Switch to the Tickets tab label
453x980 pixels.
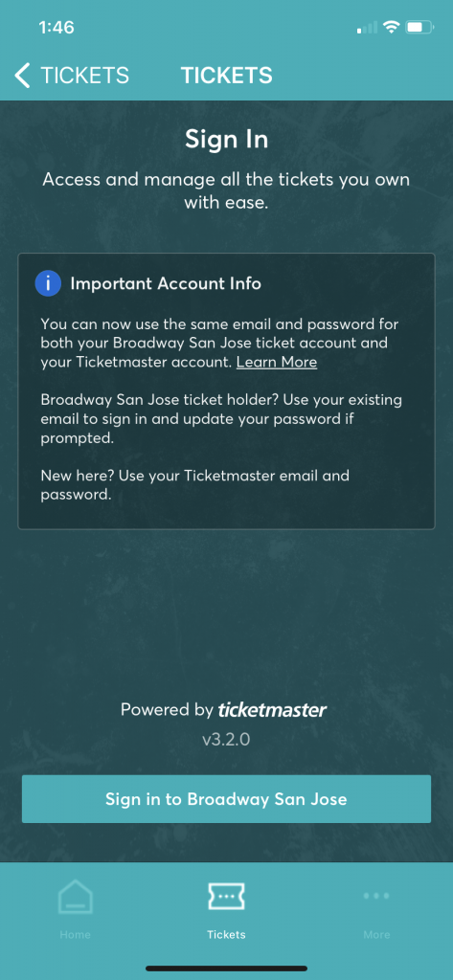[x=226, y=935]
